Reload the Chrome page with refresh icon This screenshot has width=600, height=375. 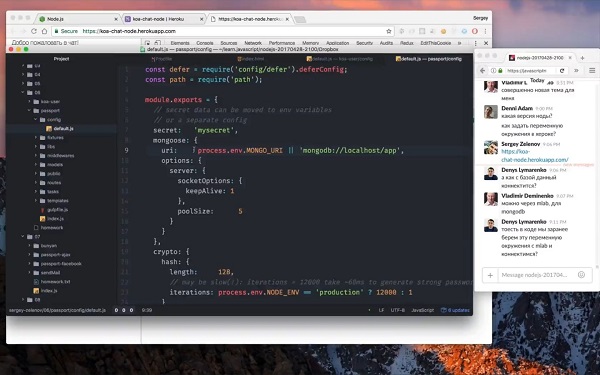click(34, 31)
